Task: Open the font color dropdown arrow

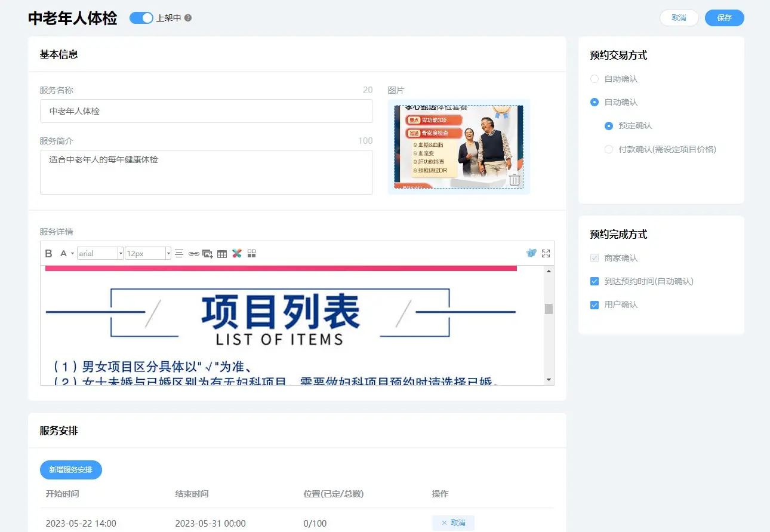Action: tap(72, 254)
